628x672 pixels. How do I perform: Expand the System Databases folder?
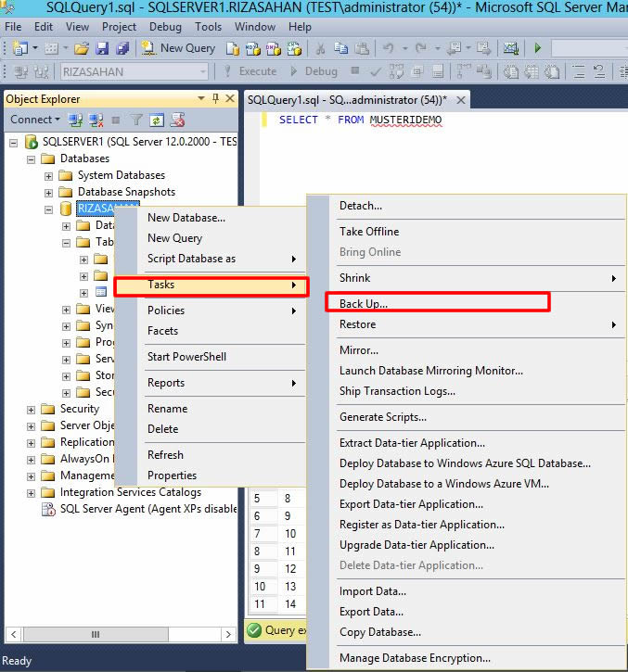(x=49, y=175)
